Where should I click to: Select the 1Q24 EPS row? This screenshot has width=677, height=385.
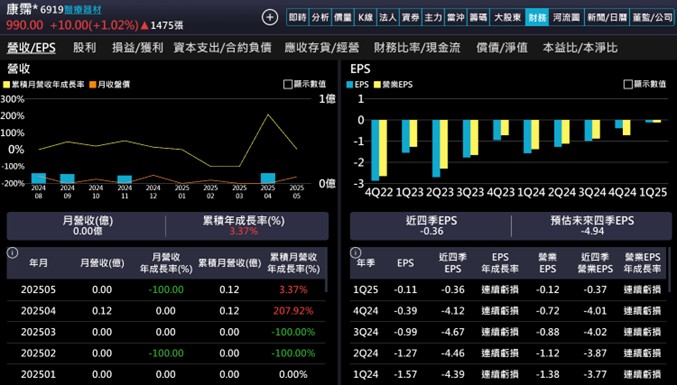coord(509,374)
